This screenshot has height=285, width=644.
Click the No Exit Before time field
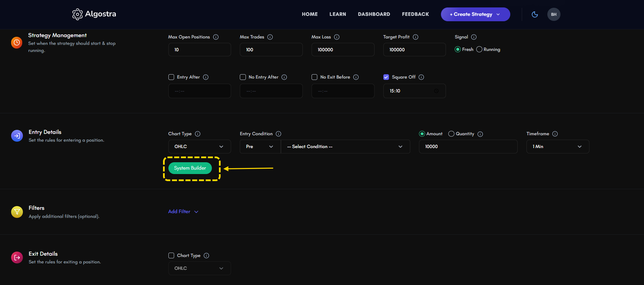pyautogui.click(x=343, y=91)
